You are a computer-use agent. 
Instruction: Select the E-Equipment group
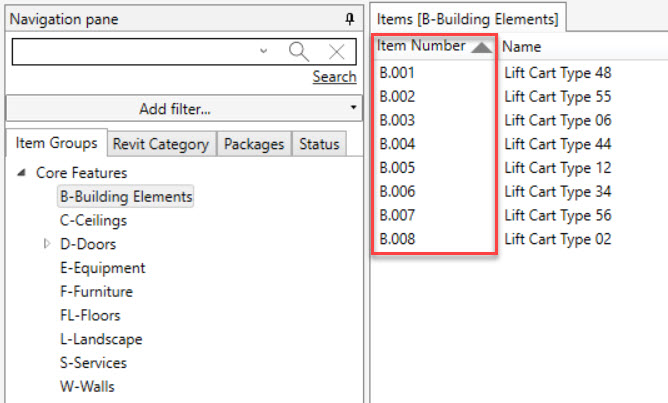click(x=102, y=268)
